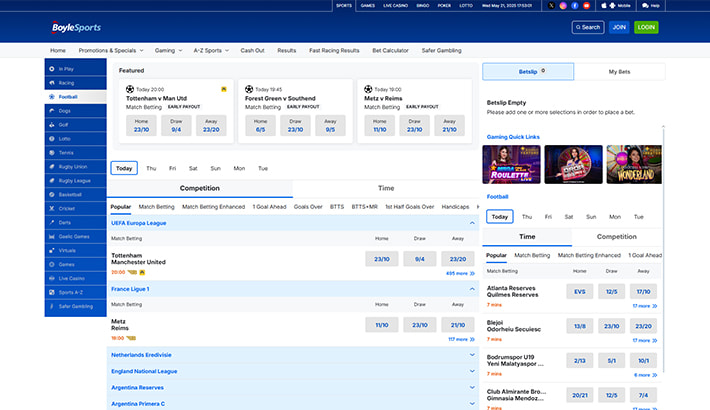The image size is (710, 410).
Task: Select In Play icon in sidebar
Action: pos(52,69)
